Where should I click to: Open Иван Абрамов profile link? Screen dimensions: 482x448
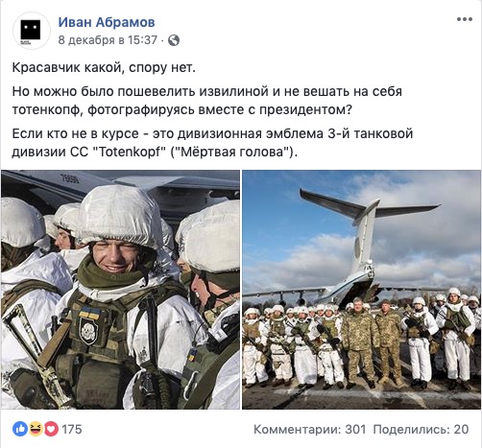[107, 22]
